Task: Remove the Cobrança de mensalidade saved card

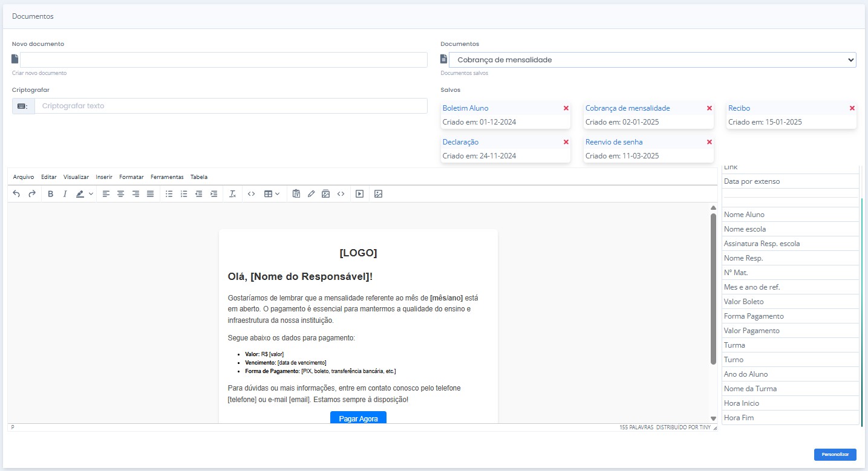Action: 710,108
